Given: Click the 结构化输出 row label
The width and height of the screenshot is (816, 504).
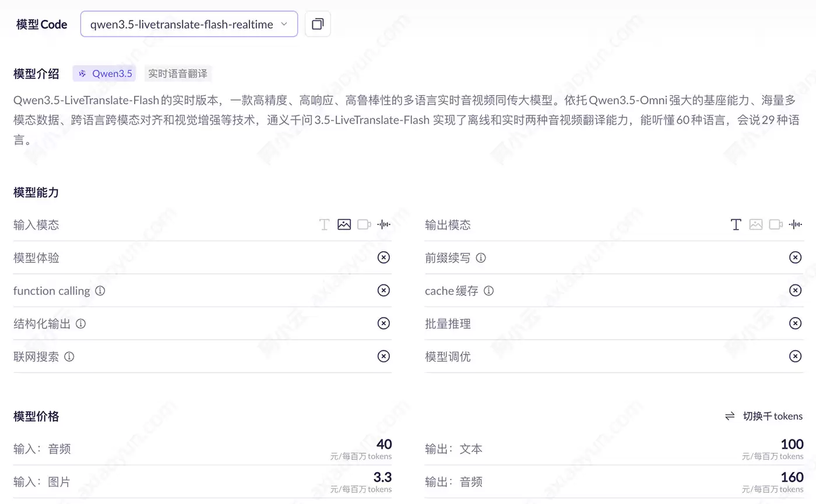Looking at the screenshot, I should tap(42, 323).
